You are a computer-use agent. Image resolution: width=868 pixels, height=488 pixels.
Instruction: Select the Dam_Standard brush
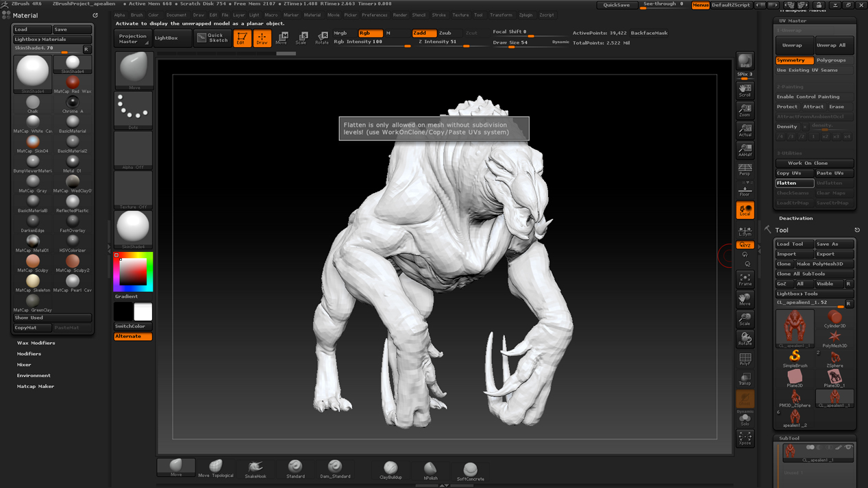coord(335,468)
